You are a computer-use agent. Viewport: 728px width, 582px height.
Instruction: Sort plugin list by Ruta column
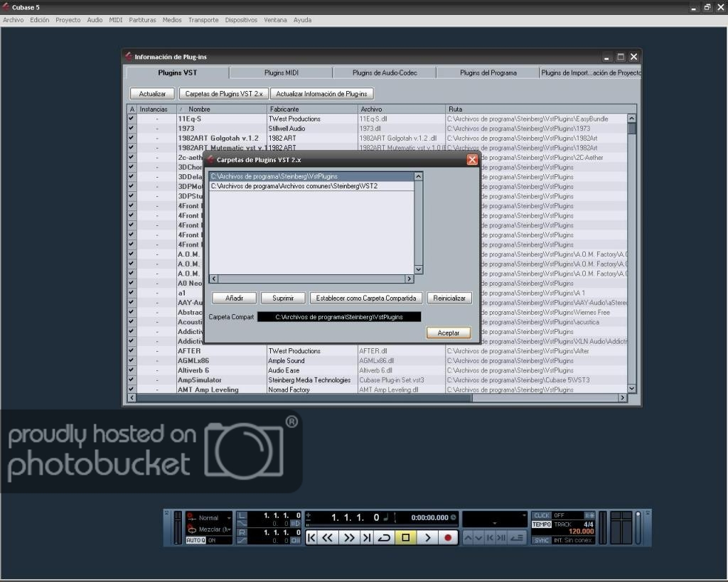(x=540, y=109)
